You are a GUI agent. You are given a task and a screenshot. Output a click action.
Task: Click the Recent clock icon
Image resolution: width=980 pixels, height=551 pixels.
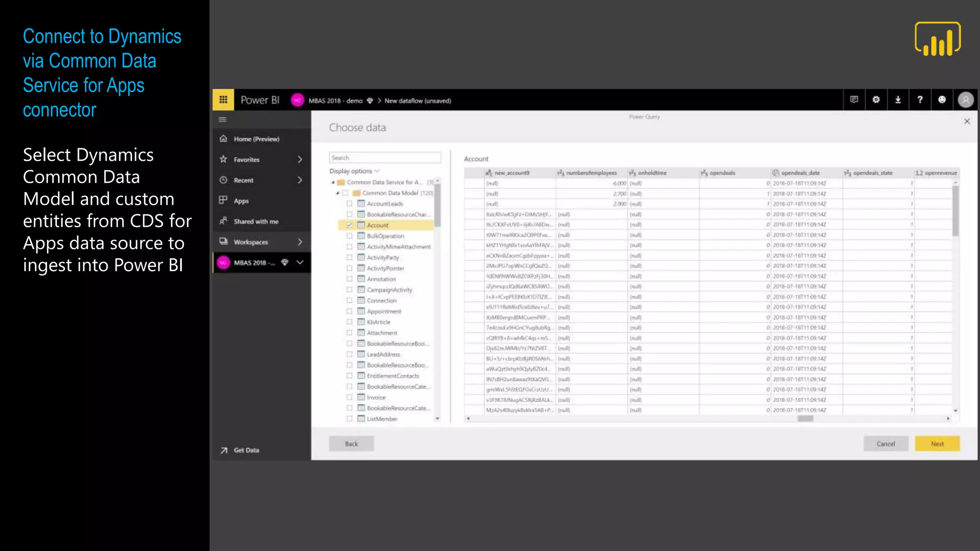(x=223, y=180)
